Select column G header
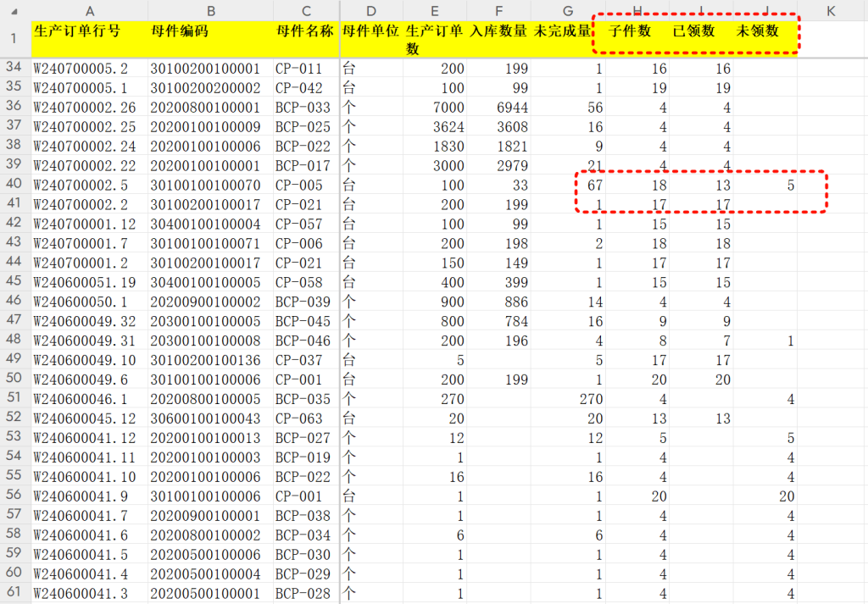The image size is (868, 604). (568, 11)
